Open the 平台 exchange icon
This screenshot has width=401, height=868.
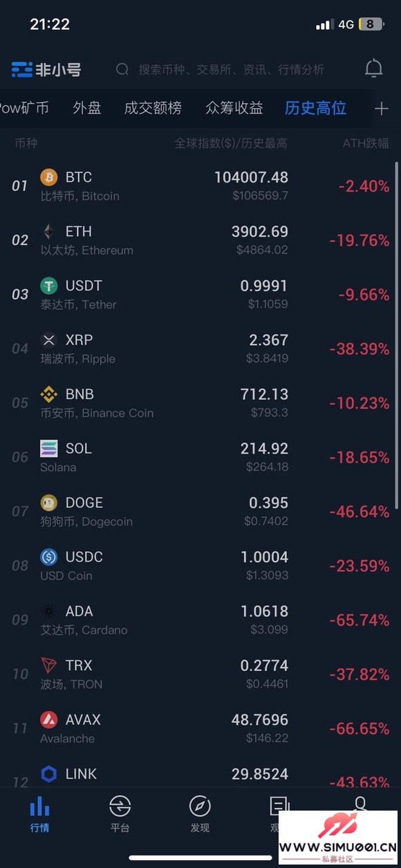tap(120, 806)
